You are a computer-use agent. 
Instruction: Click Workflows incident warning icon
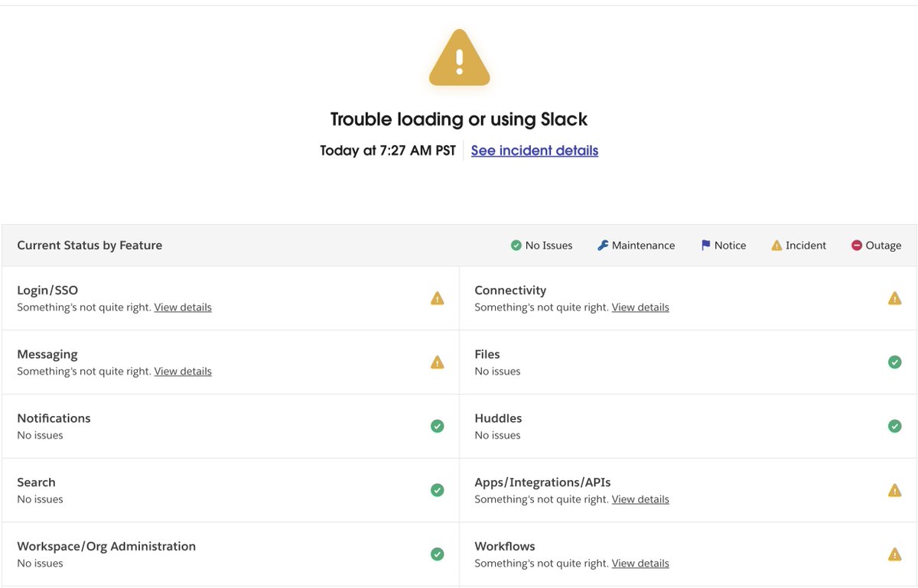tap(894, 554)
